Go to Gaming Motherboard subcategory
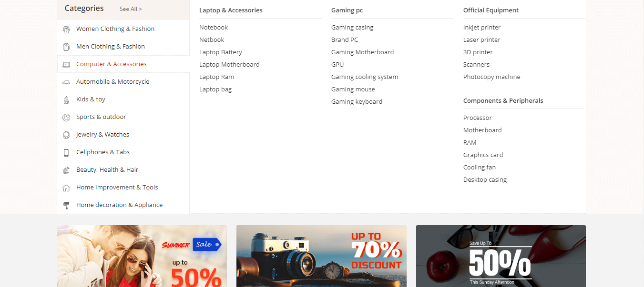The width and height of the screenshot is (644, 287). click(362, 52)
